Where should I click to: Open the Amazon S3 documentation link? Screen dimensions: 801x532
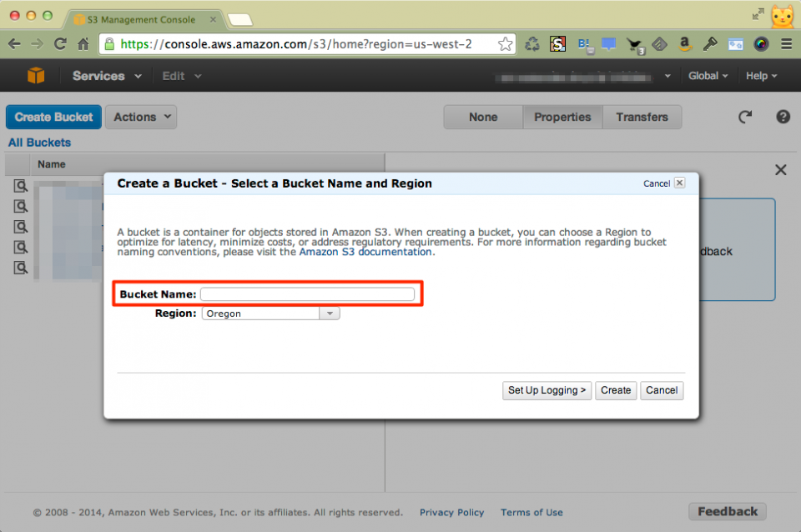(x=365, y=252)
